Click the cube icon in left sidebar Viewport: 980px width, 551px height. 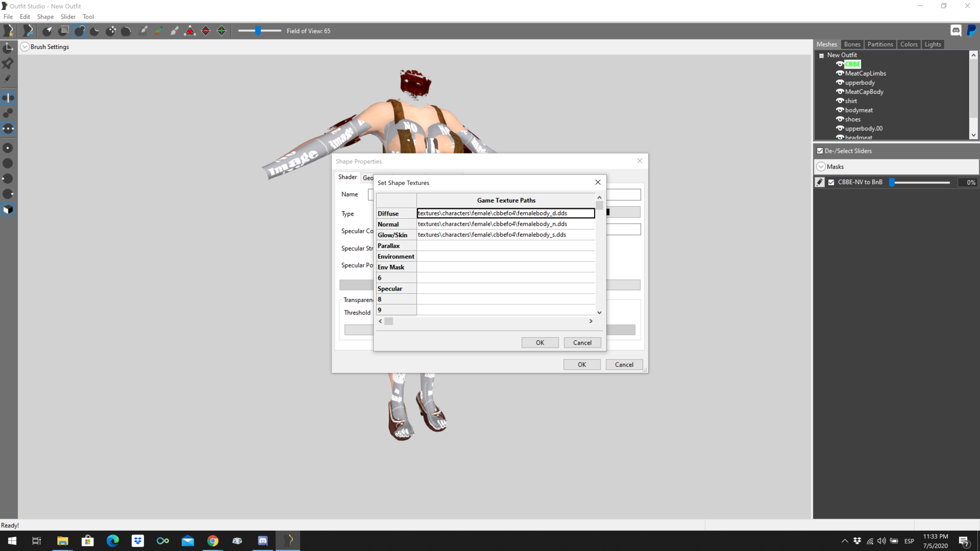pyautogui.click(x=8, y=210)
